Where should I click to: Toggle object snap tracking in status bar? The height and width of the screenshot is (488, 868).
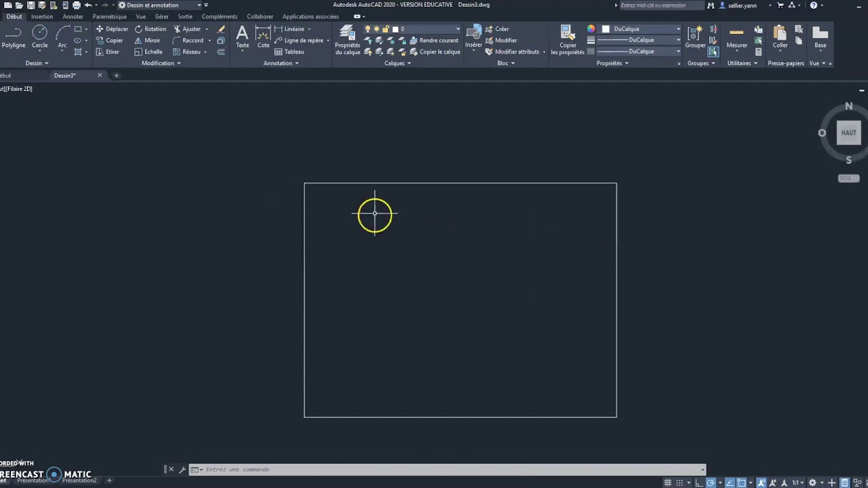tap(730, 483)
